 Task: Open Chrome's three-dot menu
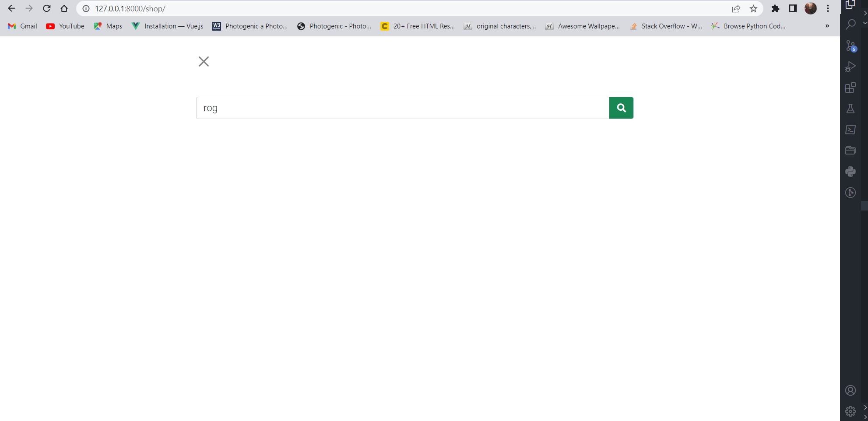point(828,9)
